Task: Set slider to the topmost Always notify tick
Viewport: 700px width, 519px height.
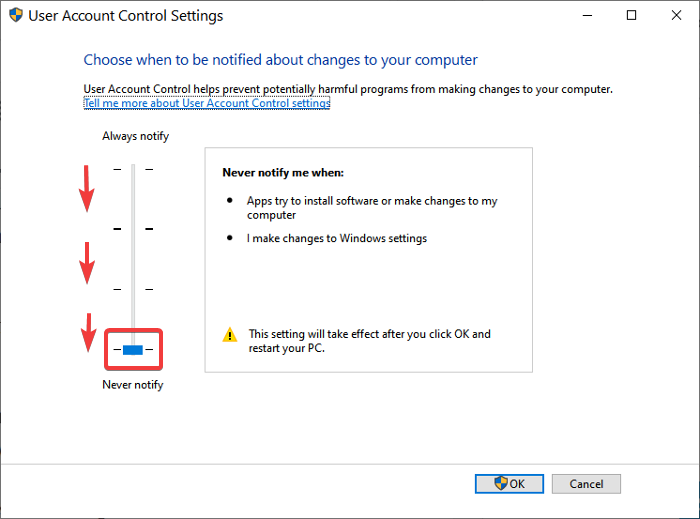Action: pyautogui.click(x=133, y=169)
